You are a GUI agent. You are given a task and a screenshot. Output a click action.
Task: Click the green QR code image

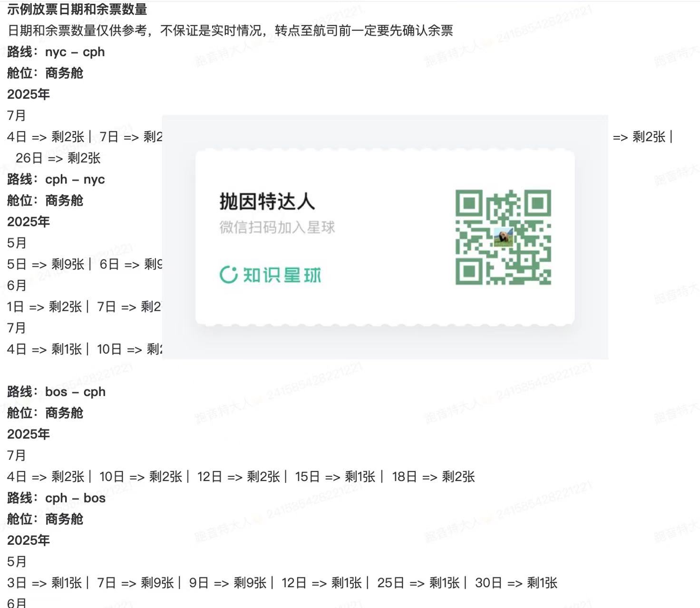[503, 237]
